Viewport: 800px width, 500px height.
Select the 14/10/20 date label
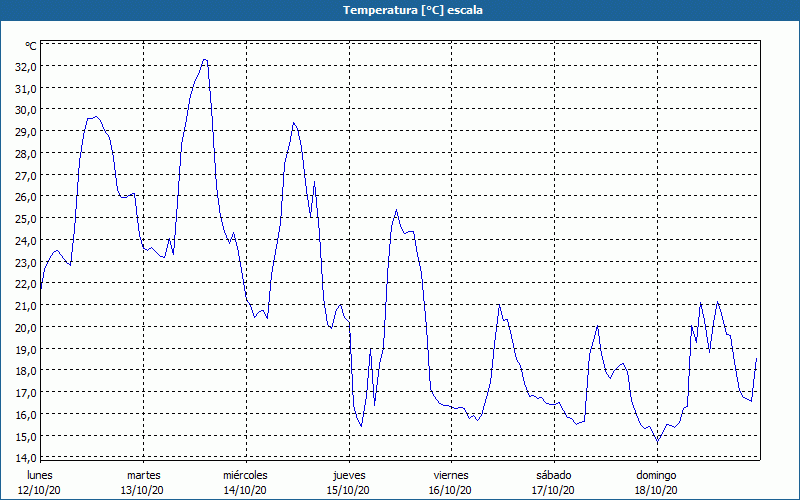(x=245, y=490)
